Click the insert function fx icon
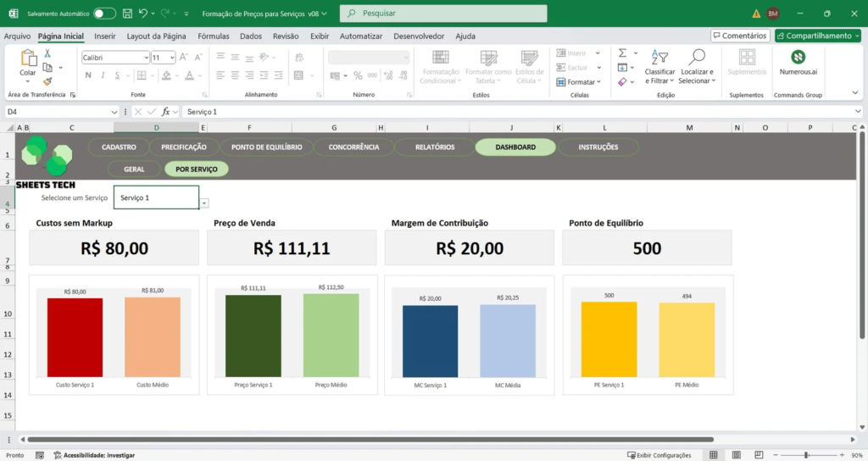868x461 pixels. coord(166,112)
